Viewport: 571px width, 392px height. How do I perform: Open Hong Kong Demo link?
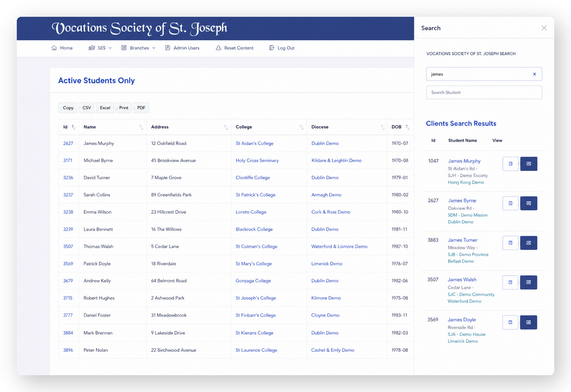(x=466, y=182)
